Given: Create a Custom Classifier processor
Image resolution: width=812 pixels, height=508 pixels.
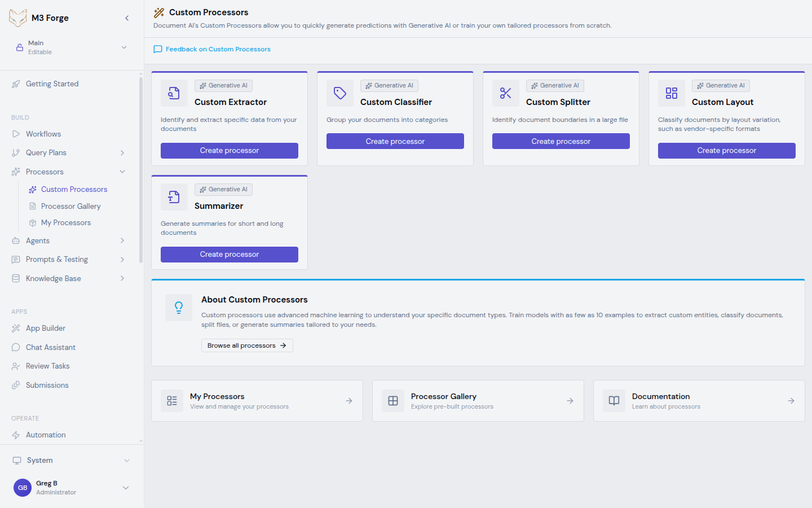Looking at the screenshot, I should tap(395, 141).
